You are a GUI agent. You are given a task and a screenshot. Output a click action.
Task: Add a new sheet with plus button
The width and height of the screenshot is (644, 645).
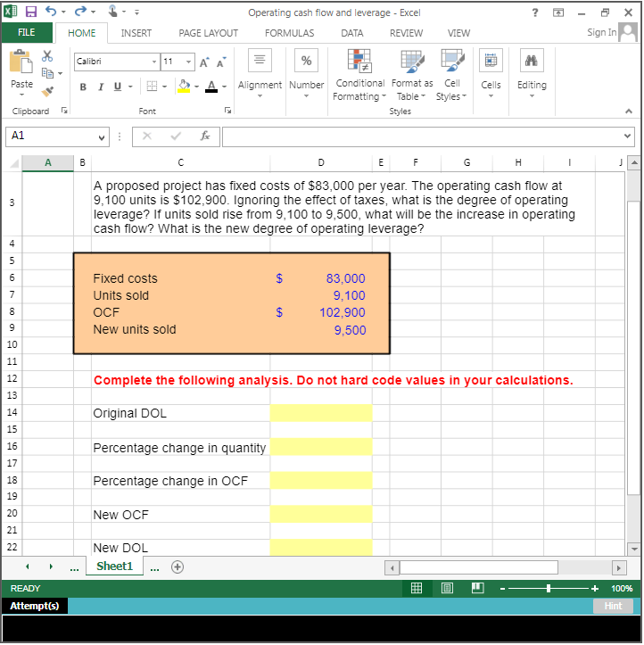click(178, 566)
